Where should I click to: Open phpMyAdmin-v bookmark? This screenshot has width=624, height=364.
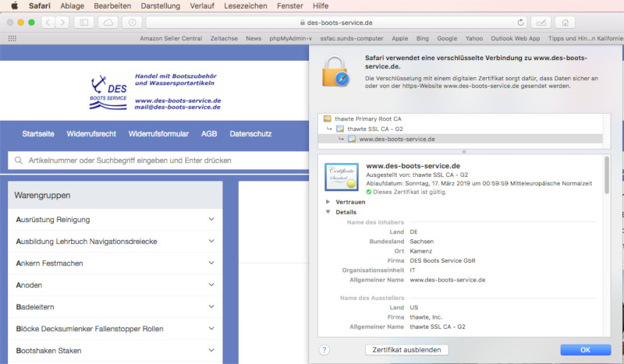point(290,38)
